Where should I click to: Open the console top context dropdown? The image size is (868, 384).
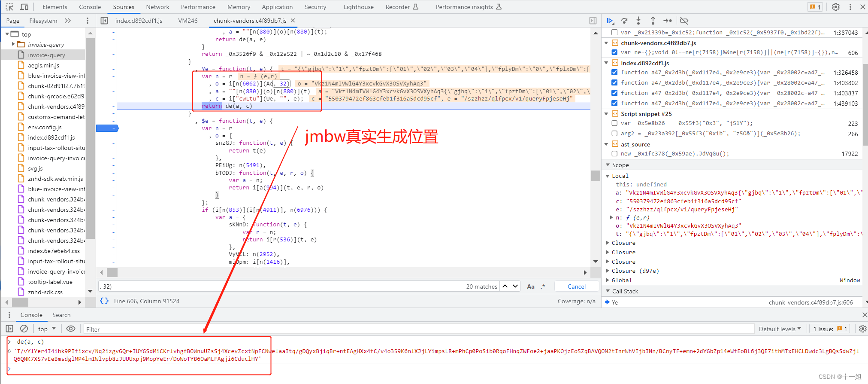(x=47, y=329)
